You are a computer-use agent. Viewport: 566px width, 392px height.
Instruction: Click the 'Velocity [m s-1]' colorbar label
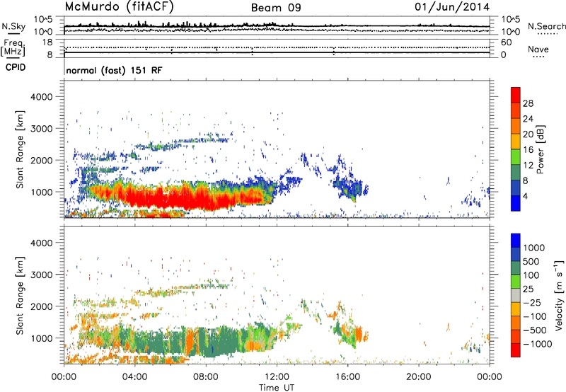[x=559, y=295]
